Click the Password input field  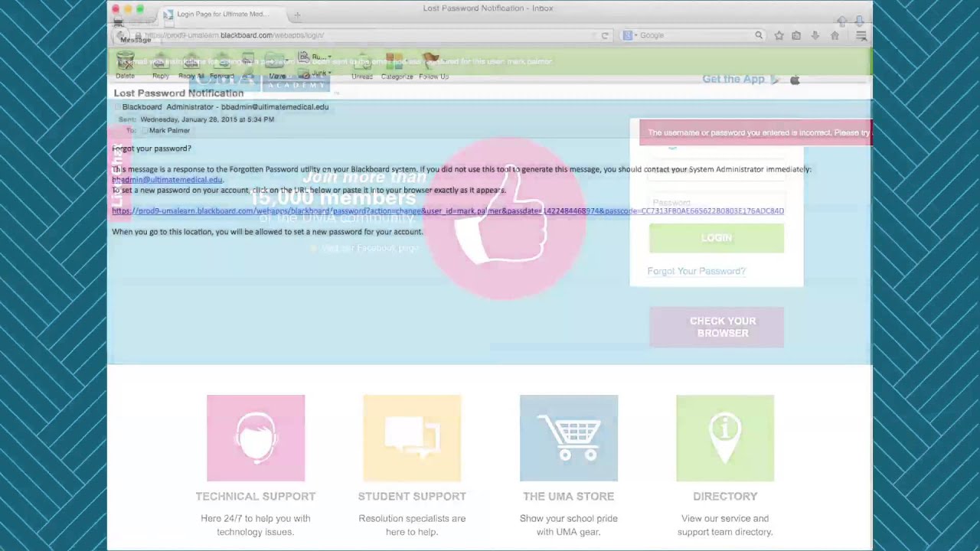point(717,203)
